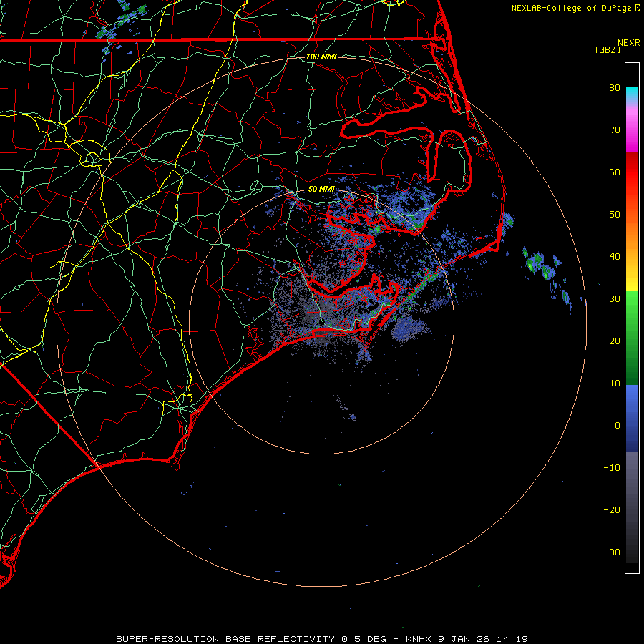Click the blue segment of the color bar

[632, 419]
